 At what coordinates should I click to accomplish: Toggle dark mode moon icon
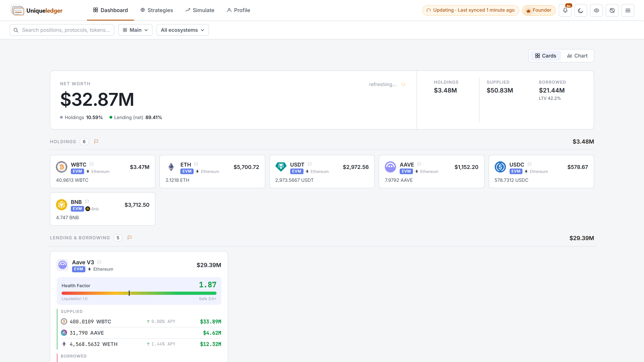[x=580, y=10]
